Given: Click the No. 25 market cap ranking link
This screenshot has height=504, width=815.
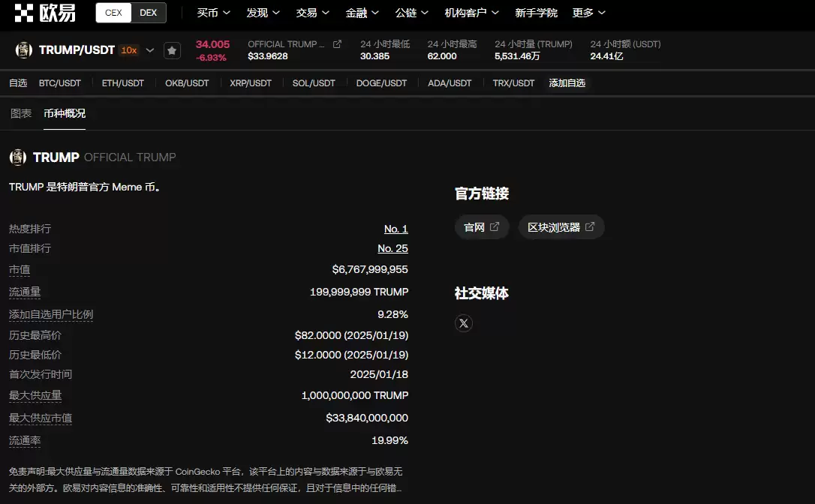Looking at the screenshot, I should (x=392, y=248).
